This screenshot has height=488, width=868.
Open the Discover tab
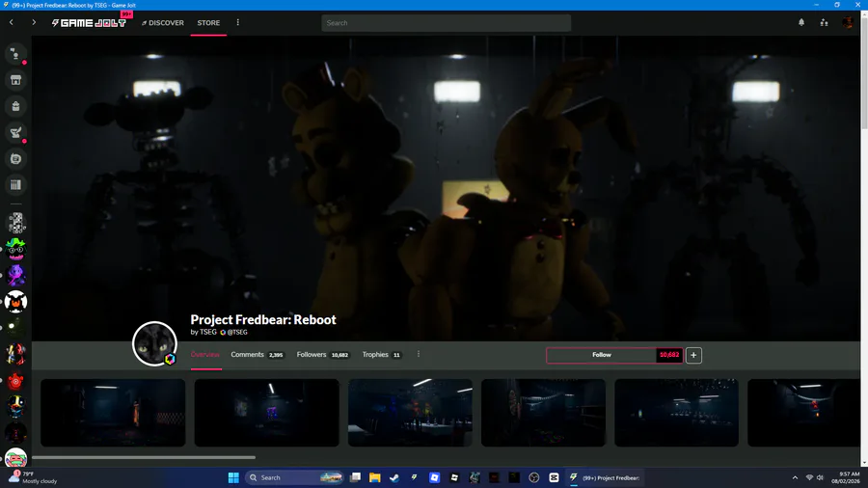click(163, 23)
